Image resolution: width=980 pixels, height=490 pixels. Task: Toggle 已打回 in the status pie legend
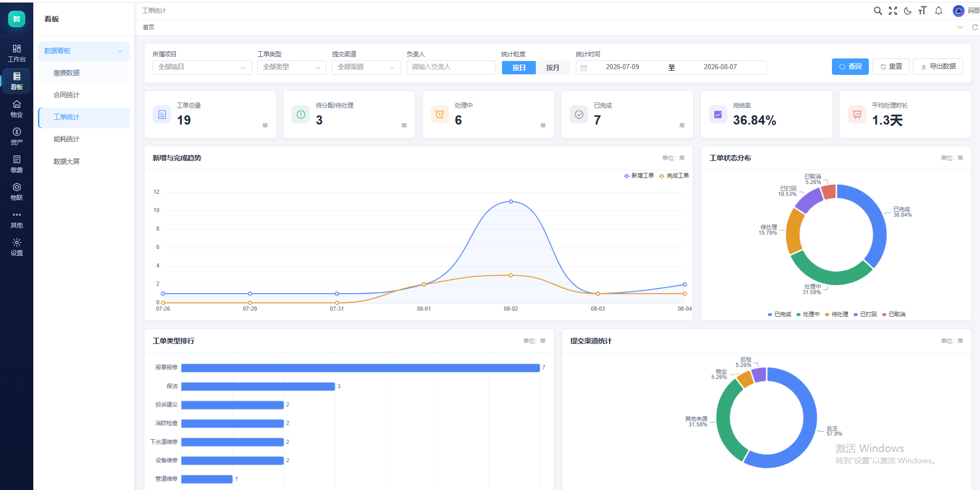pos(865,314)
